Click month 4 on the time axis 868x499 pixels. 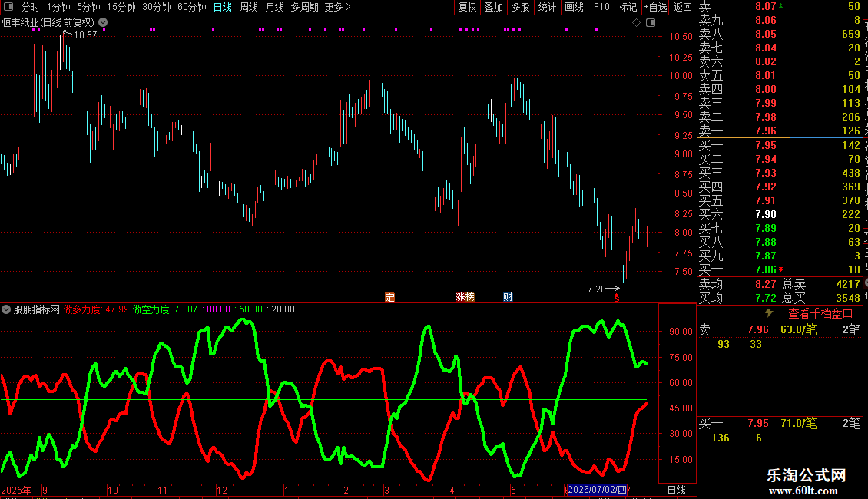click(x=452, y=490)
